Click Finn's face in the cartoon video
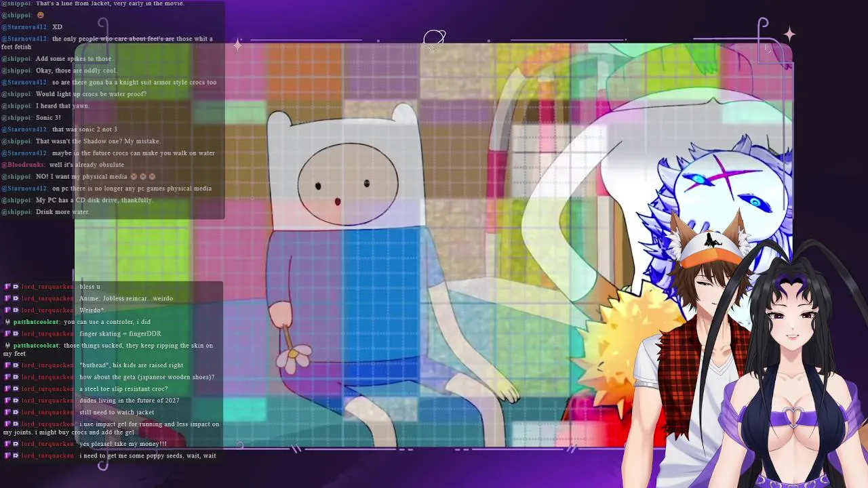The width and height of the screenshot is (868, 488). [x=348, y=183]
